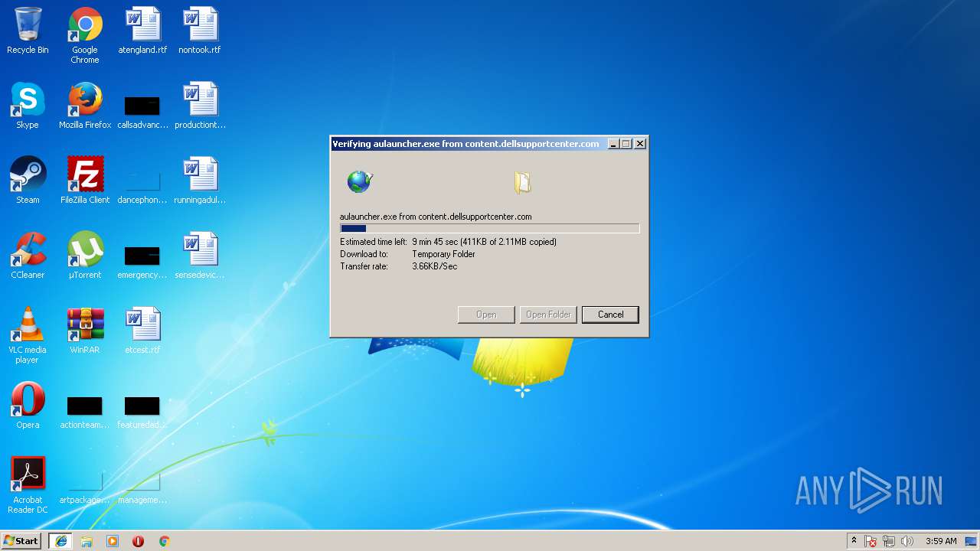Select the actionteam... desktop file
This screenshot has height=551, width=980.
click(85, 412)
